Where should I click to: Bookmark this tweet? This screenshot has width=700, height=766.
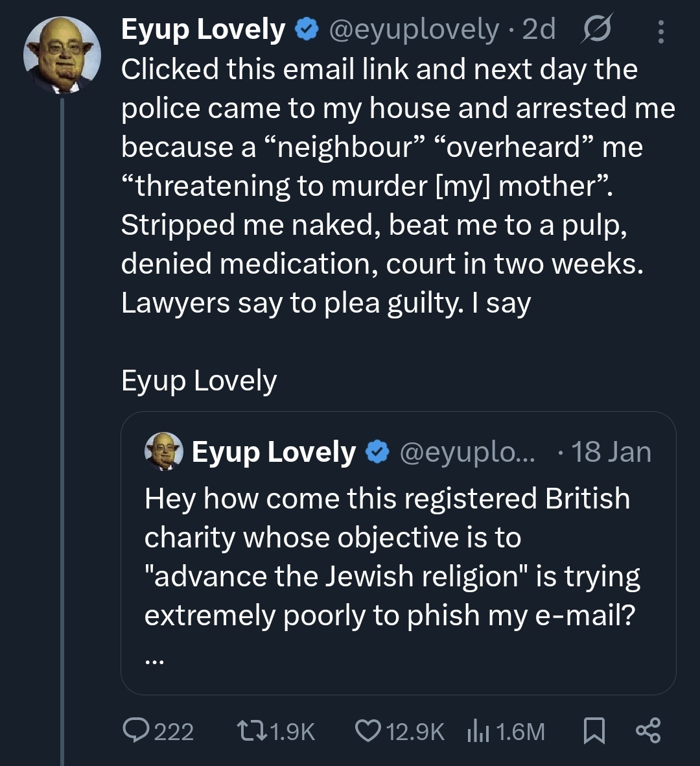[594, 731]
